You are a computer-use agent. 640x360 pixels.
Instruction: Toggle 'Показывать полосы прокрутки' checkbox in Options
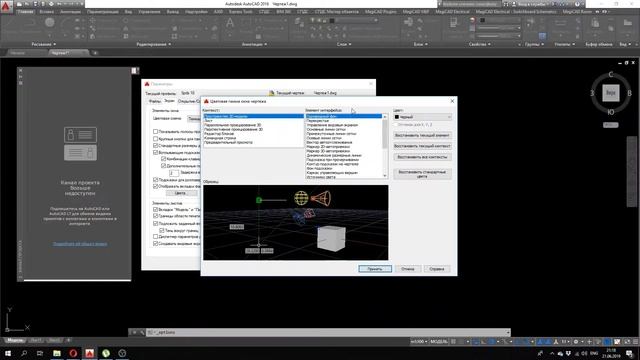(156, 131)
